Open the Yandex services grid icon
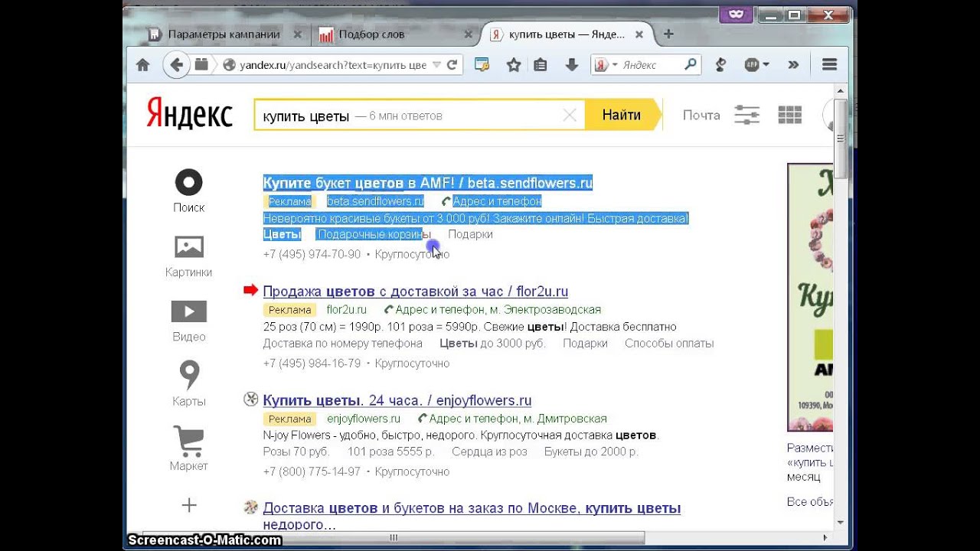Image resolution: width=980 pixels, height=551 pixels. (x=789, y=115)
